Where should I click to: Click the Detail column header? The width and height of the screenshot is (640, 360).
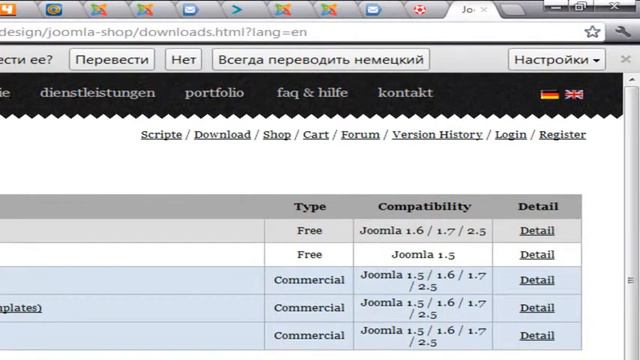pos(538,207)
